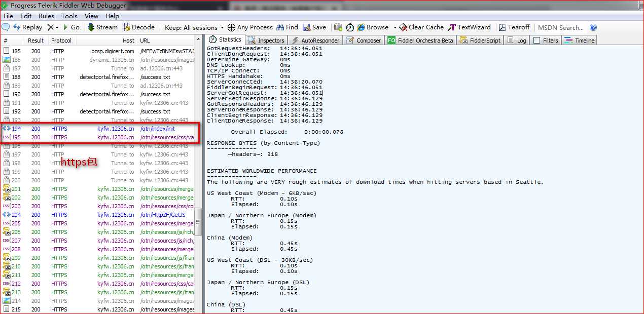This screenshot has width=644, height=314.
Task: Click Clear Cache
Action: click(x=421, y=27)
